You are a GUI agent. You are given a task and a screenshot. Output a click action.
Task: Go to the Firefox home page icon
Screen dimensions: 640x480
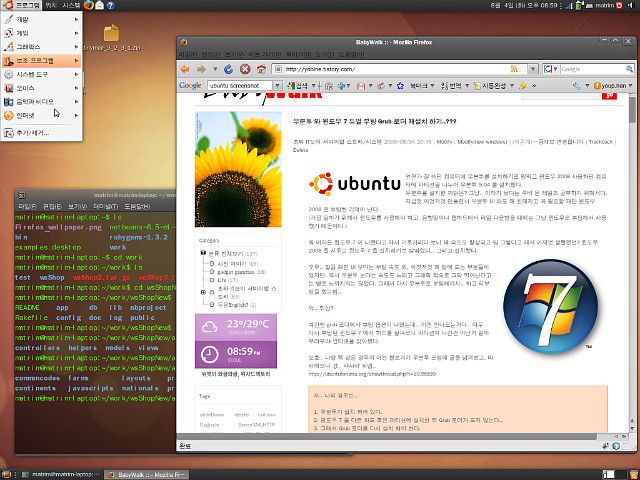point(262,69)
